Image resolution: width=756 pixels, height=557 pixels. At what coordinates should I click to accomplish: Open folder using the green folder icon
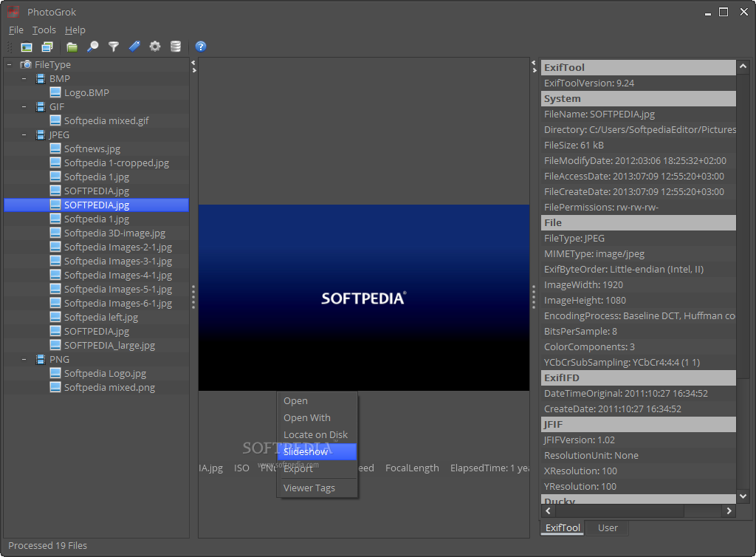tap(72, 47)
